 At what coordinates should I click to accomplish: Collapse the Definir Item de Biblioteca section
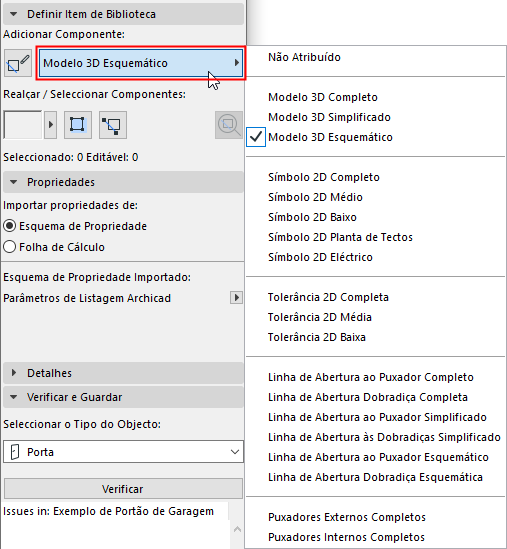pyautogui.click(x=123, y=14)
